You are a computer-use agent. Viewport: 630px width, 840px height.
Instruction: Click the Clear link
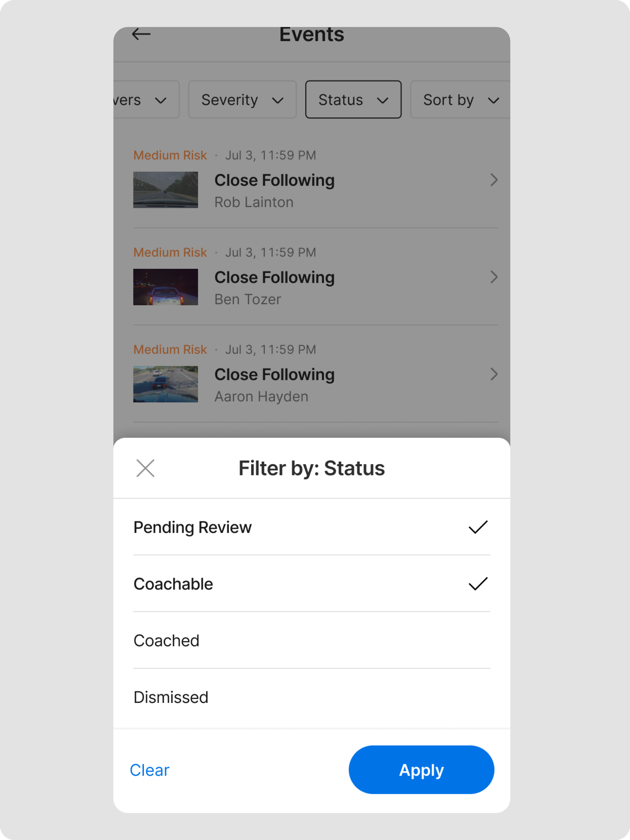pos(150,770)
